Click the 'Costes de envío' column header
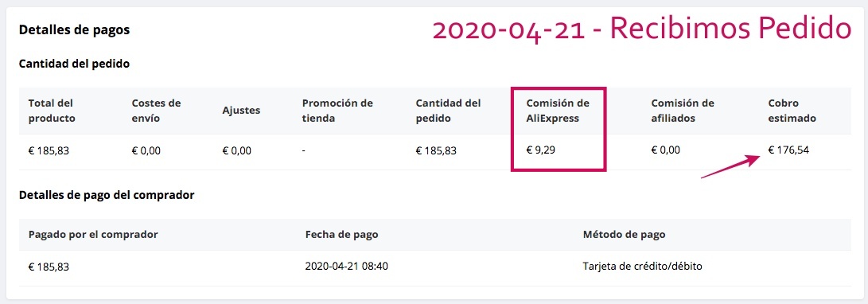 coord(156,111)
